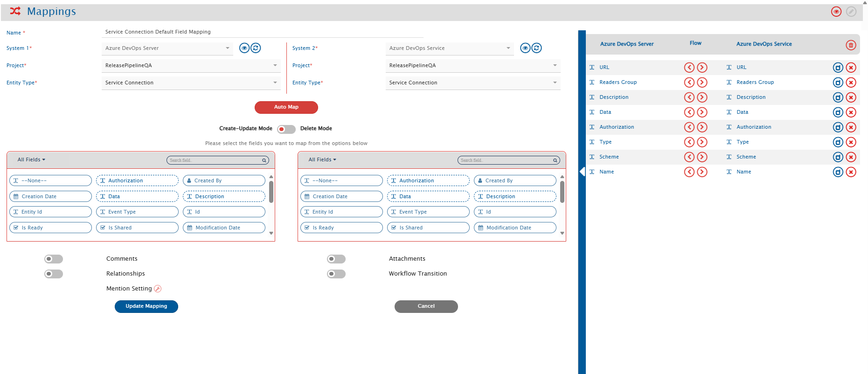Remove the URL field mapping row

point(851,68)
